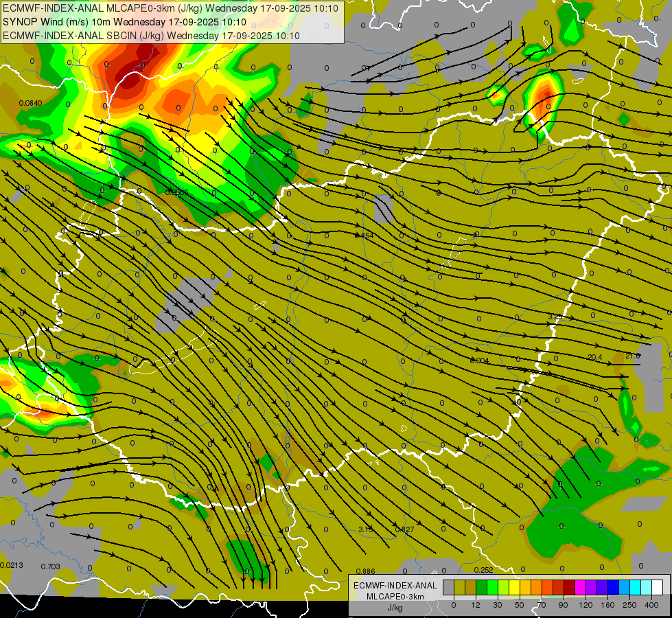Click the yellow legend swatch
Image resolution: width=672 pixels, height=618 pixels.
(x=515, y=587)
